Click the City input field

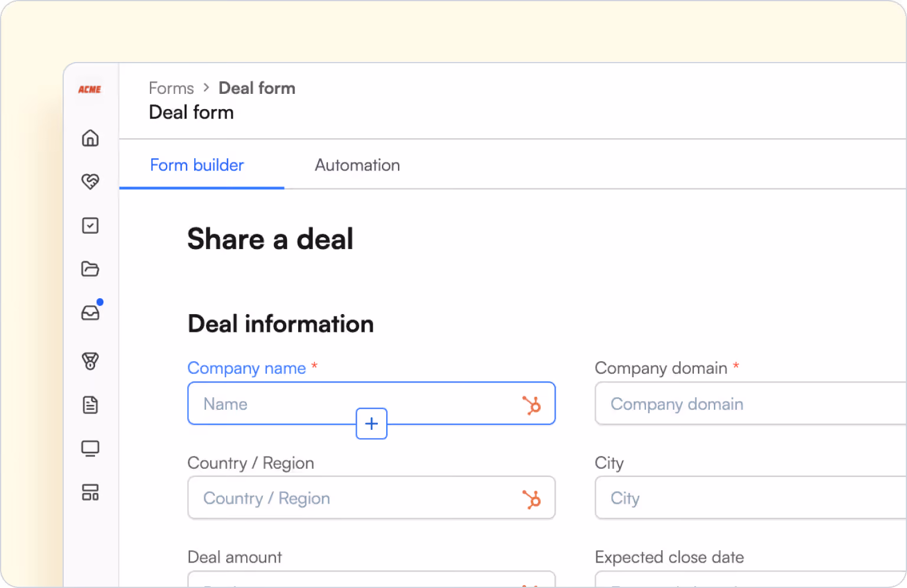(751, 498)
